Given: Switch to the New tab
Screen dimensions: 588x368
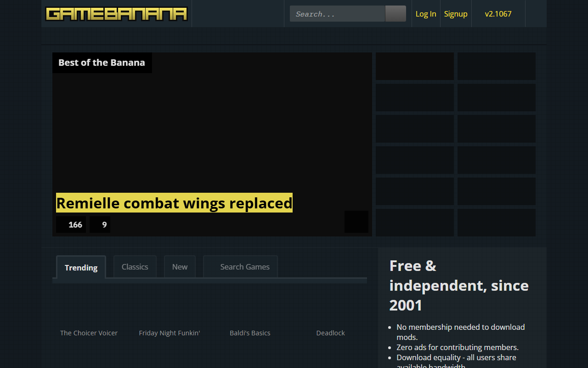Looking at the screenshot, I should coord(180,267).
